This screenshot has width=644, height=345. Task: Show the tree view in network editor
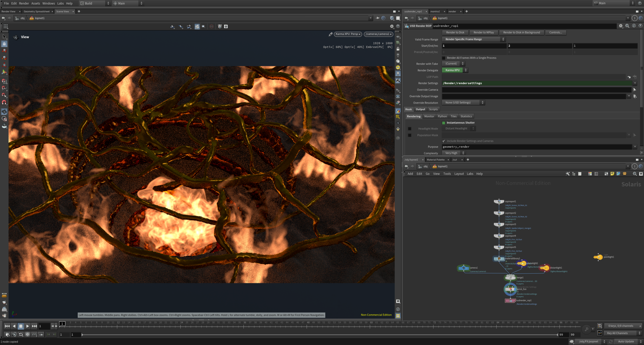tap(574, 174)
